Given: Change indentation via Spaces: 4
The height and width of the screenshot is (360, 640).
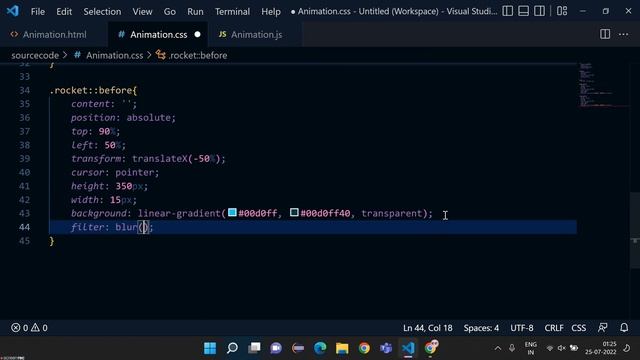Looking at the screenshot, I should tap(481, 328).
